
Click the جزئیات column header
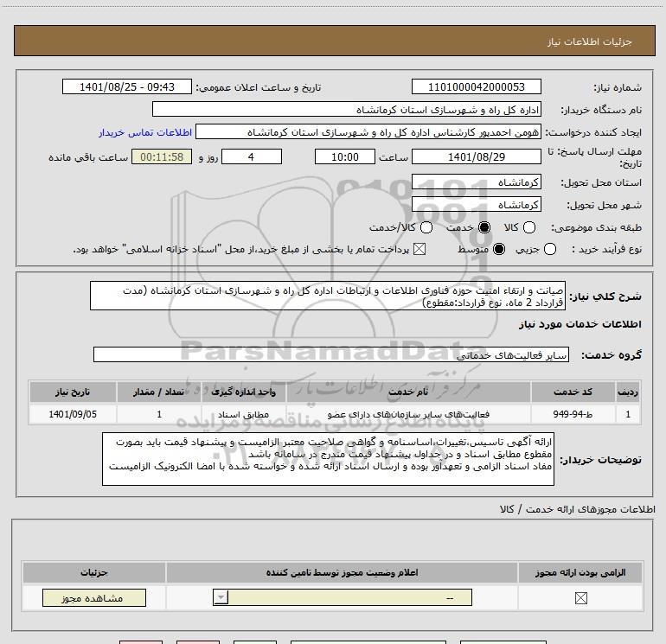pyautogui.click(x=94, y=572)
